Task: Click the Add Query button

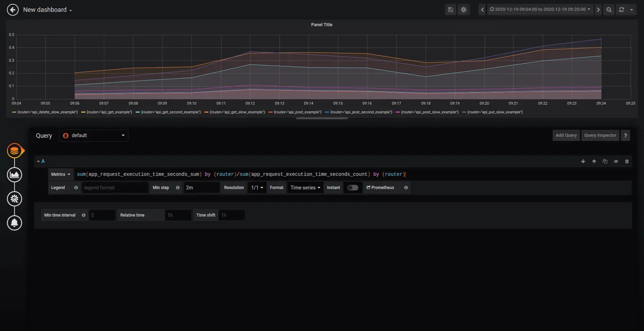Action: point(566,135)
